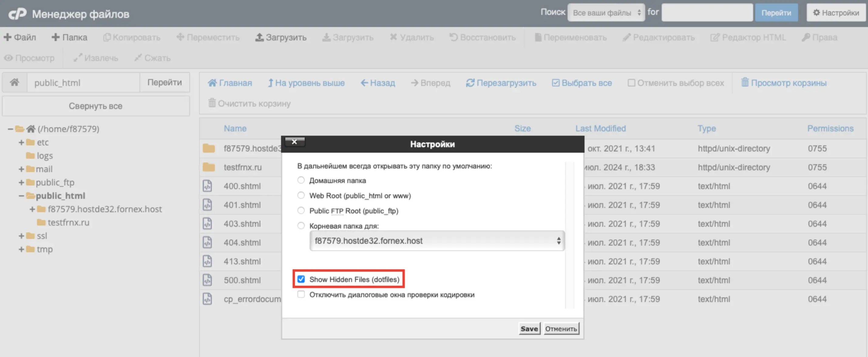This screenshot has height=357, width=868.
Task: Select Web Root (public_html or www) option
Action: tap(301, 195)
